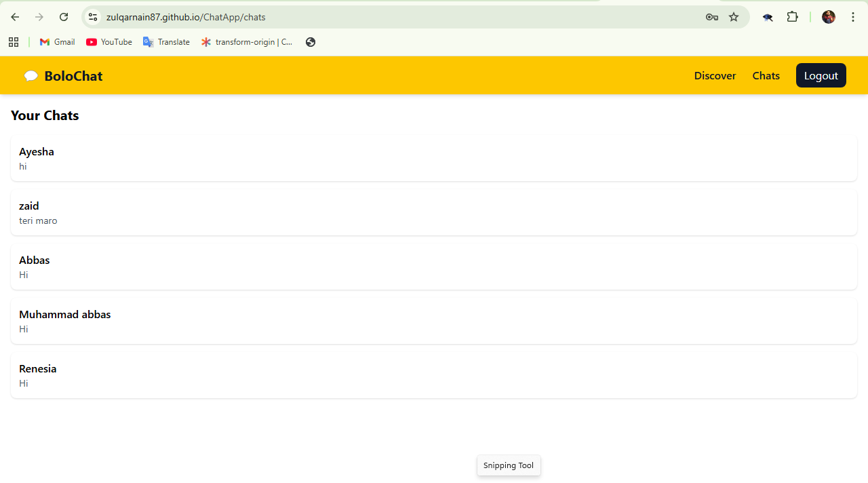Switch to the Discover section
The image size is (868, 483).
click(x=715, y=75)
